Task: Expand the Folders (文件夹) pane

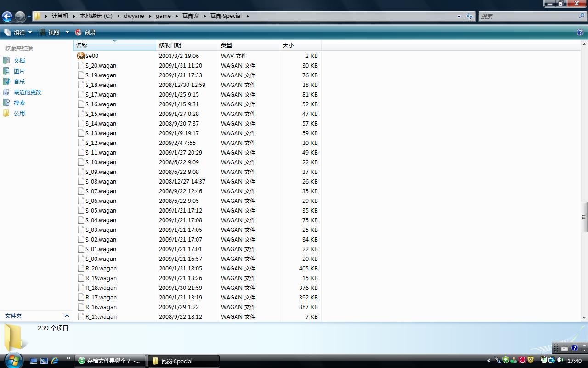Action: click(x=66, y=316)
